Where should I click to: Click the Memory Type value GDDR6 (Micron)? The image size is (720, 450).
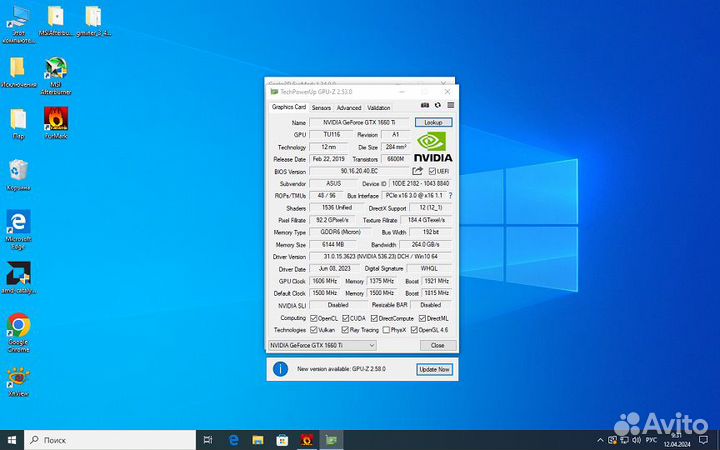point(340,232)
